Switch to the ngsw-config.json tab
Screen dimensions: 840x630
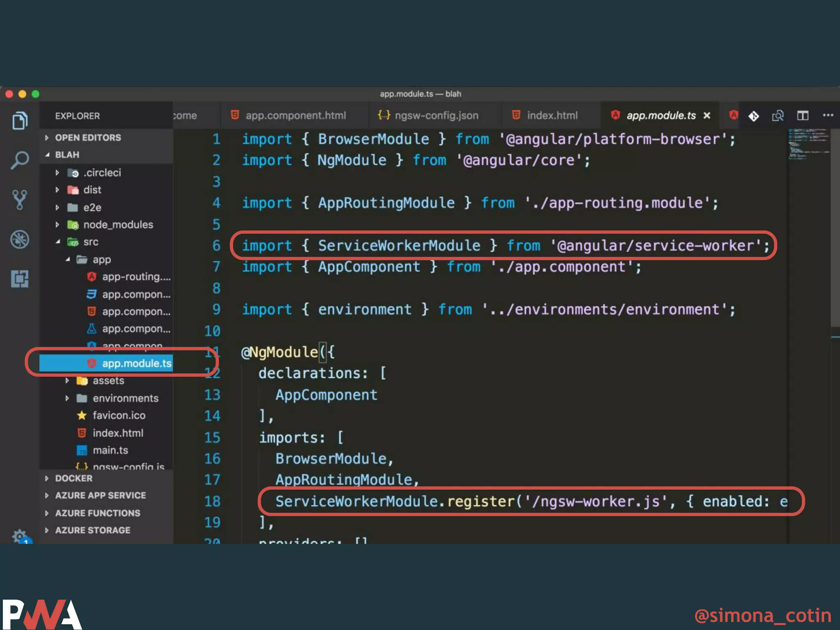[436, 116]
